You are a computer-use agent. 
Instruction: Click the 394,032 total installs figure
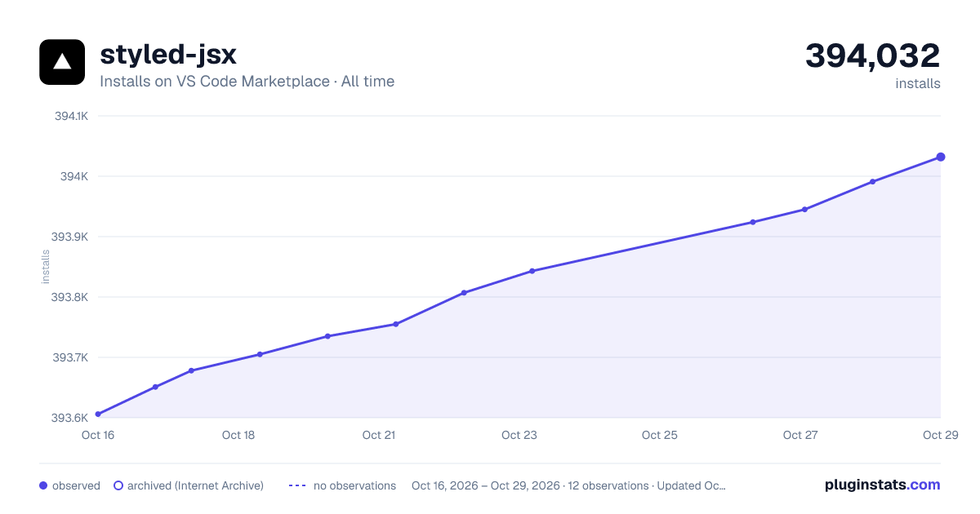point(873,55)
